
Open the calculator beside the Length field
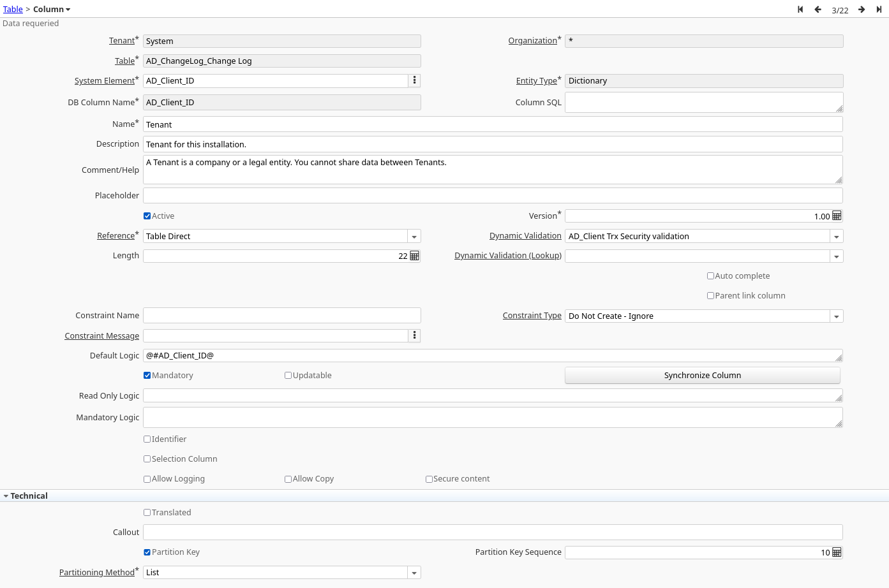click(414, 256)
